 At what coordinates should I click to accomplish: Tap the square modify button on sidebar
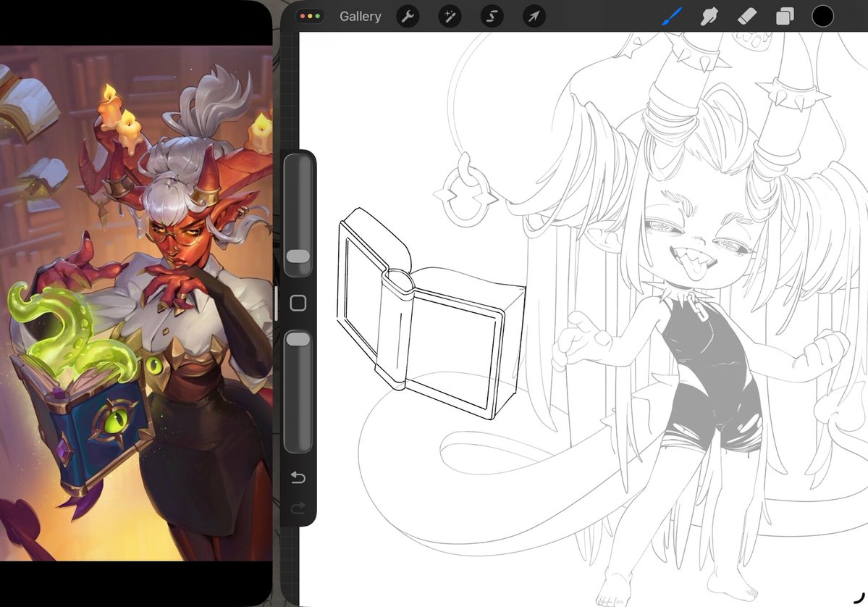coord(298,303)
